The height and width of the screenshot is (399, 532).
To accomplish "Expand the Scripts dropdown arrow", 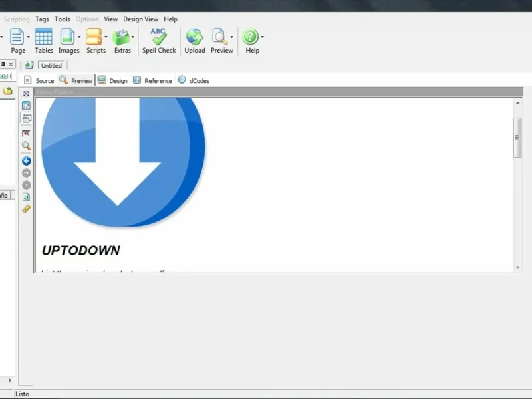I will pos(106,37).
